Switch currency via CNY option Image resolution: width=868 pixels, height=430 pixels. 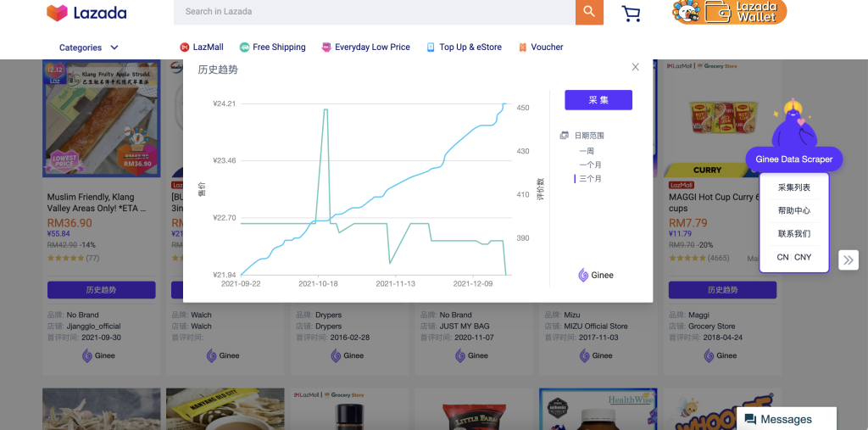[x=803, y=257]
